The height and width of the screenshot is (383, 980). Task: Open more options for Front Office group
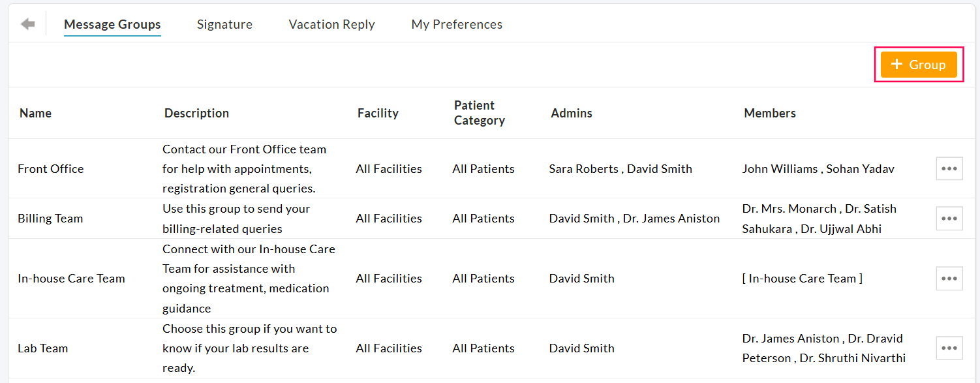pyautogui.click(x=949, y=168)
